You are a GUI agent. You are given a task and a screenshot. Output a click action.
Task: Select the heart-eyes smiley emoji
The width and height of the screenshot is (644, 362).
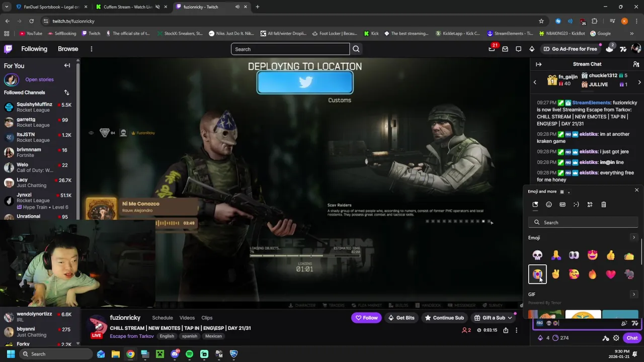pyautogui.click(x=592, y=255)
